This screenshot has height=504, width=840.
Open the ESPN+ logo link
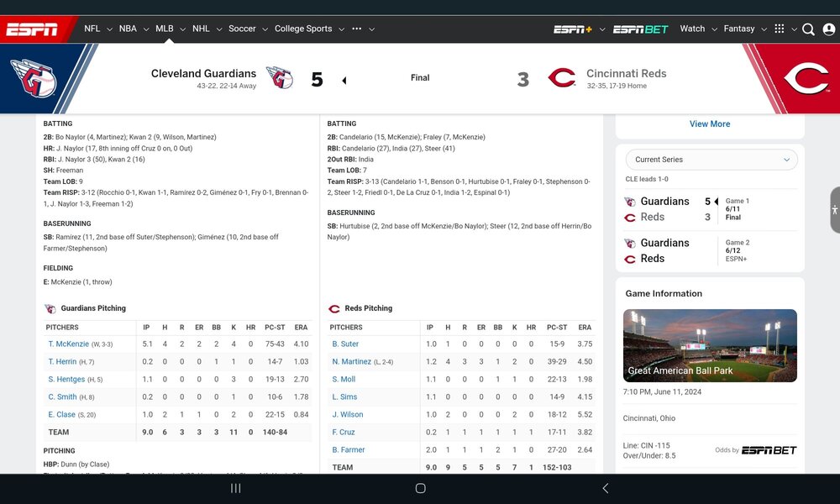coord(573,29)
